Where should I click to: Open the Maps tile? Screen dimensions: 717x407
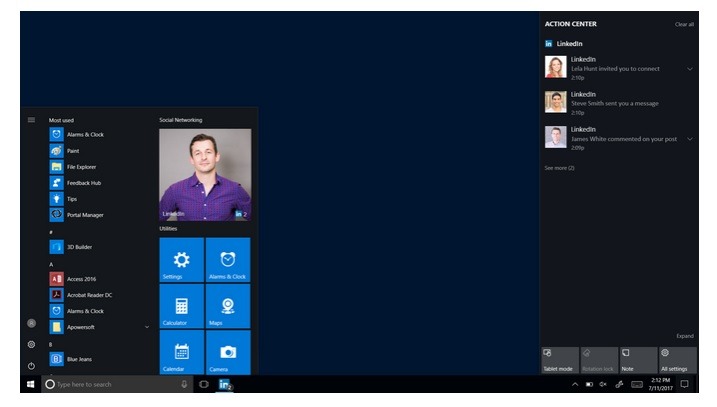pyautogui.click(x=228, y=306)
